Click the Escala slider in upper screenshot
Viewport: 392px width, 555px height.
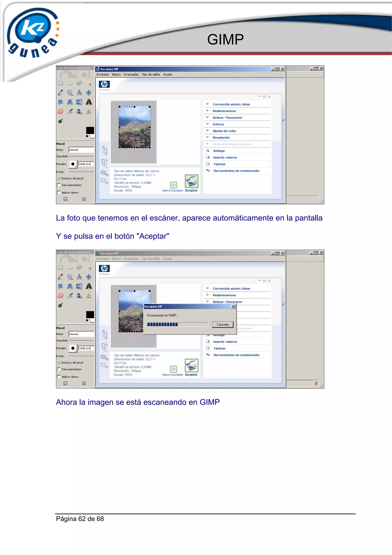(x=81, y=172)
